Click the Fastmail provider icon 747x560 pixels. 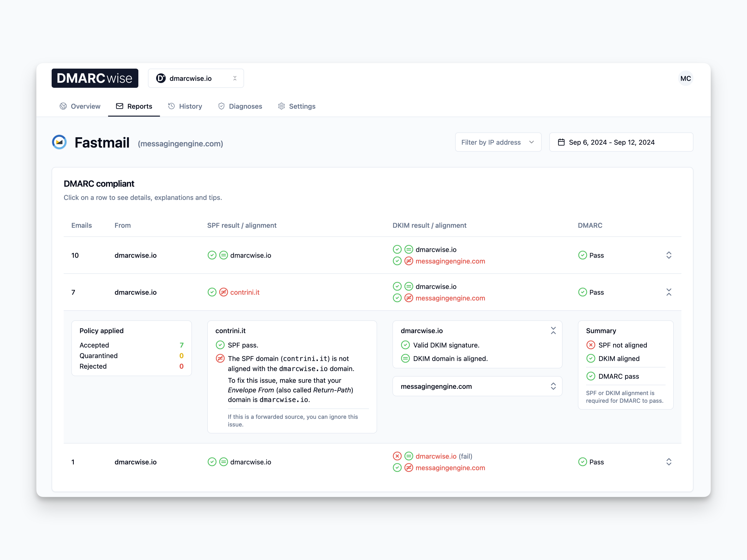coord(59,142)
